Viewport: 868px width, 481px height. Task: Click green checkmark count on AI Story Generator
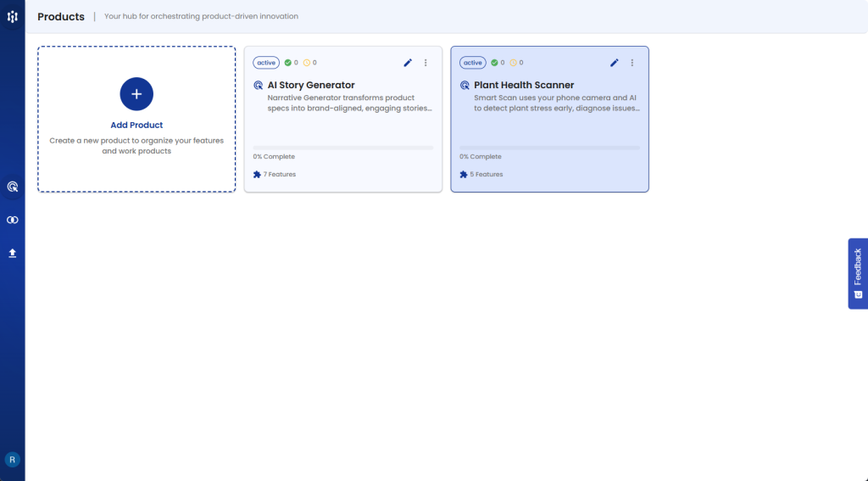(x=291, y=63)
